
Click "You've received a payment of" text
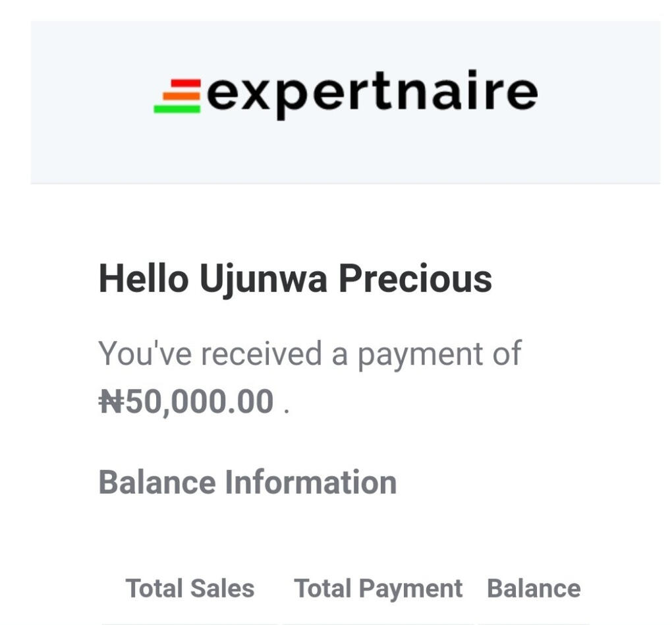pyautogui.click(x=310, y=353)
